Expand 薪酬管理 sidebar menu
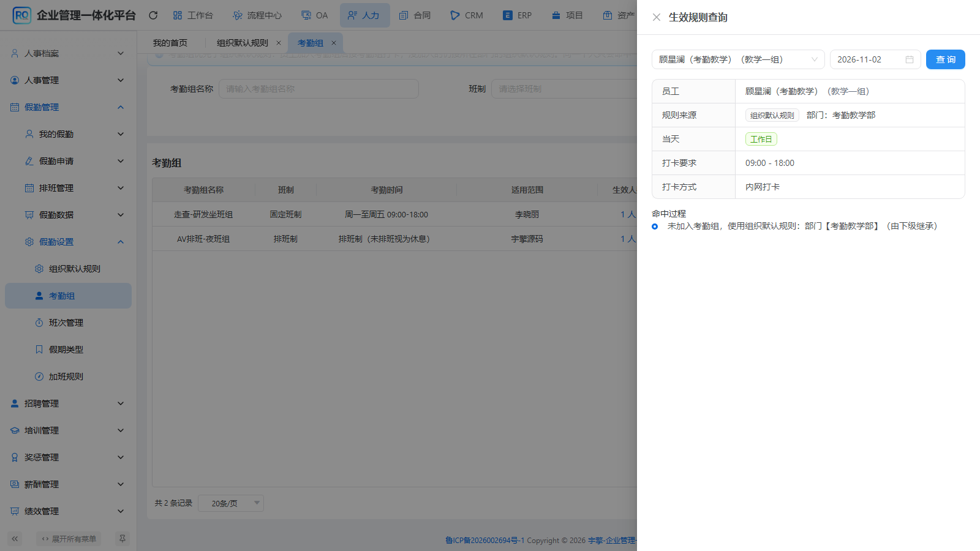980x551 pixels. pyautogui.click(x=68, y=484)
